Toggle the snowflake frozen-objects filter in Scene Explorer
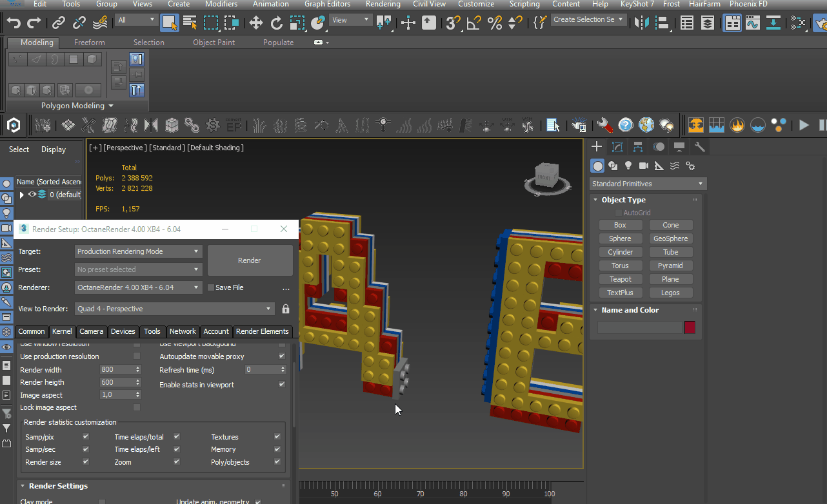Image resolution: width=827 pixels, height=504 pixels. click(6, 332)
